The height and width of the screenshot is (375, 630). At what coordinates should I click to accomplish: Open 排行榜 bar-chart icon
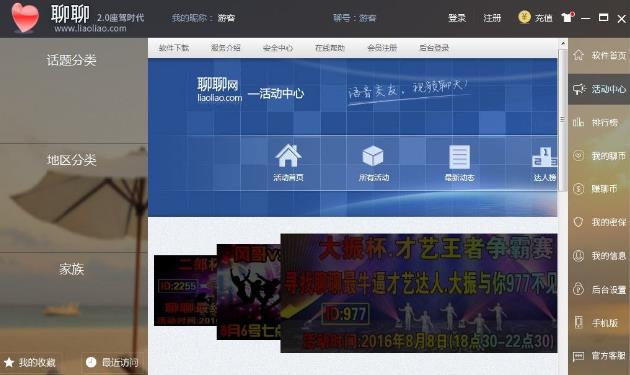[x=578, y=122]
